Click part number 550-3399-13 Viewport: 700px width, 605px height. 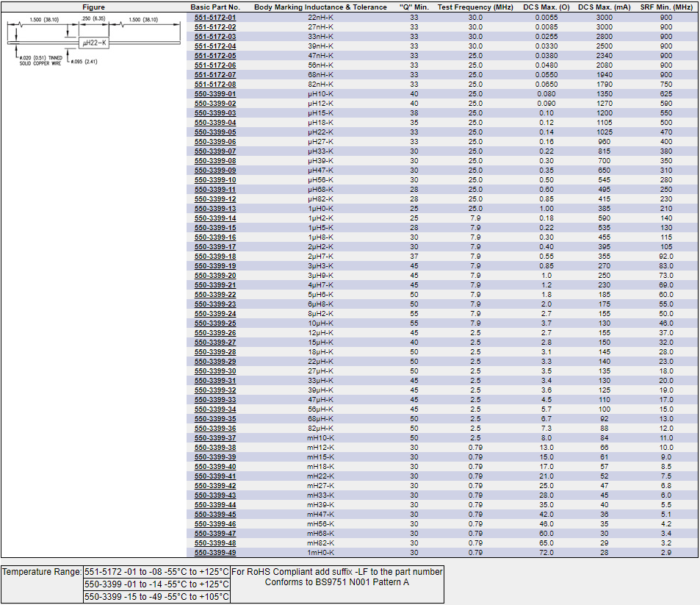[215, 208]
